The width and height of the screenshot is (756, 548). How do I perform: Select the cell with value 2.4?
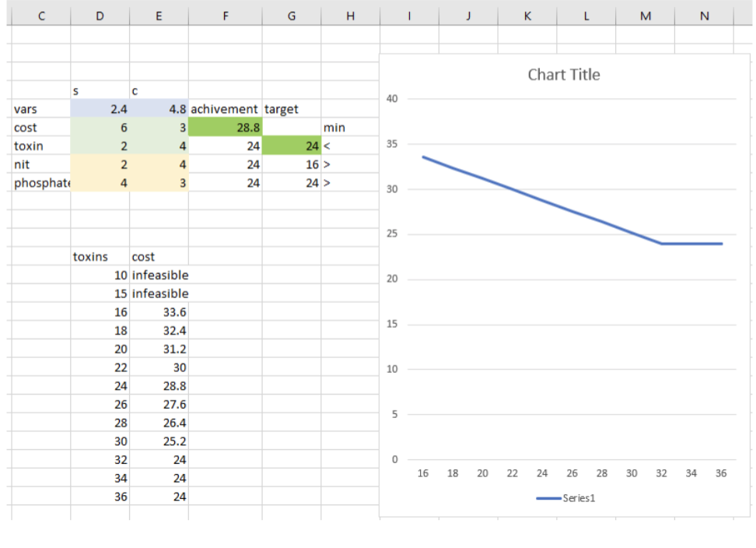(x=100, y=109)
